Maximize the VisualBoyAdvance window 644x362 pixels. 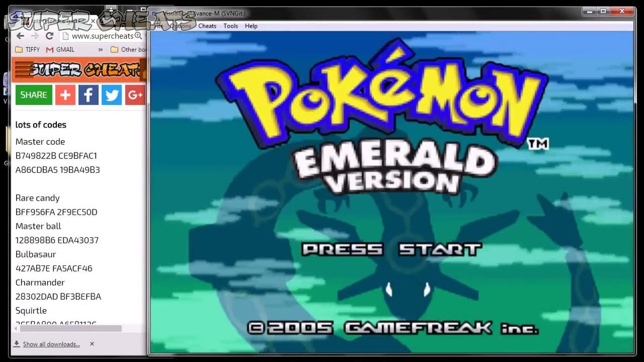click(603, 11)
